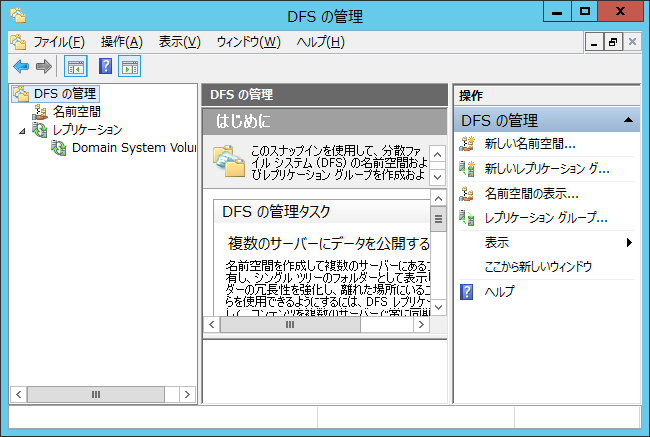Collapse the DFS の管理 actions section
Image resolution: width=650 pixels, height=437 pixels.
click(628, 120)
